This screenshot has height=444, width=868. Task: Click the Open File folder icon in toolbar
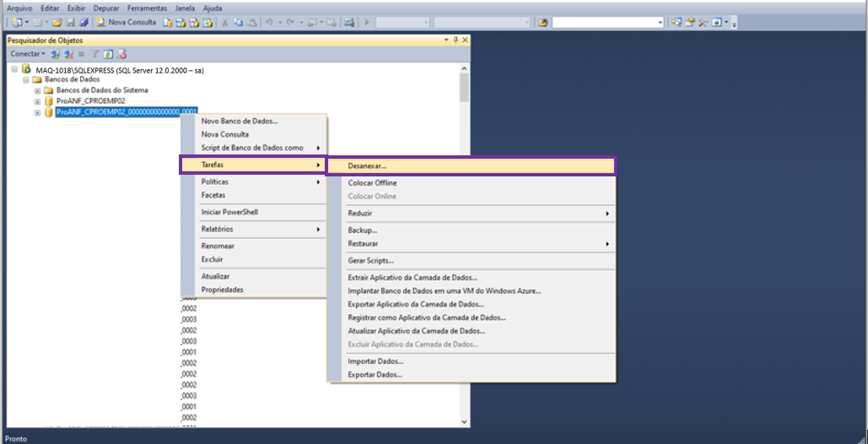pos(55,22)
